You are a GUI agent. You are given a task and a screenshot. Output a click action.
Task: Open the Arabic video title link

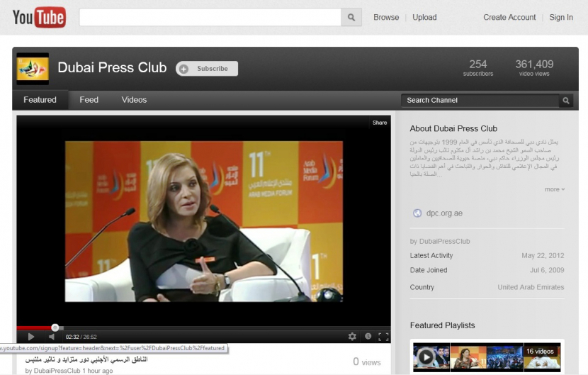tap(86, 359)
